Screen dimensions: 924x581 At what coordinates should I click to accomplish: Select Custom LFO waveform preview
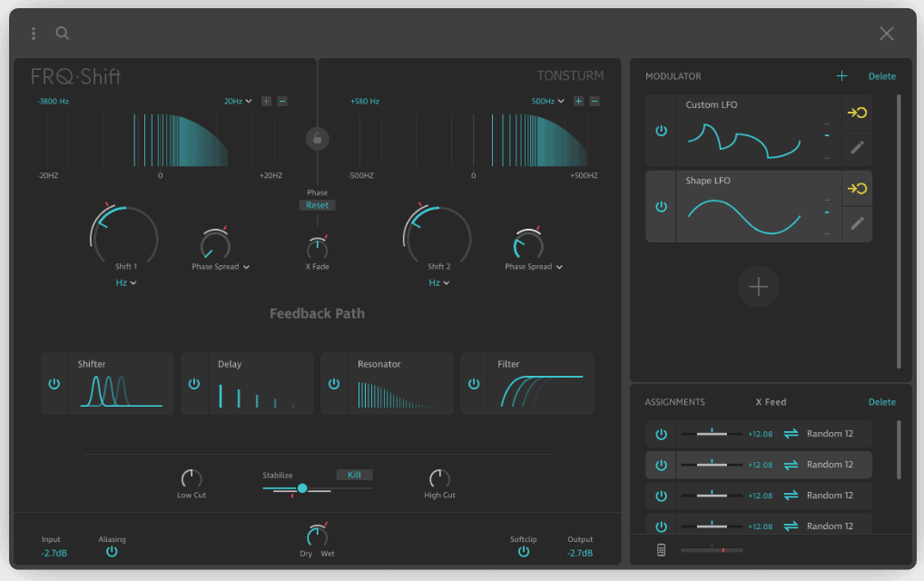tap(743, 141)
